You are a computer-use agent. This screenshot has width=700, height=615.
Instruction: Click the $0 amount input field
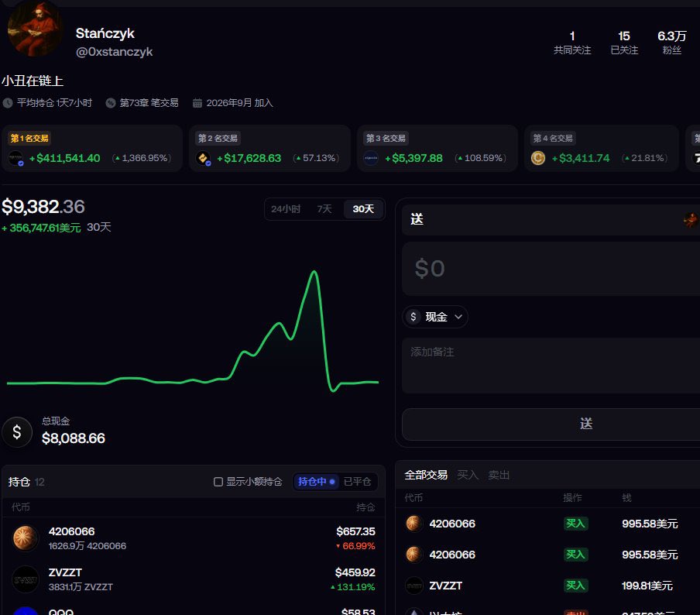pyautogui.click(x=551, y=269)
